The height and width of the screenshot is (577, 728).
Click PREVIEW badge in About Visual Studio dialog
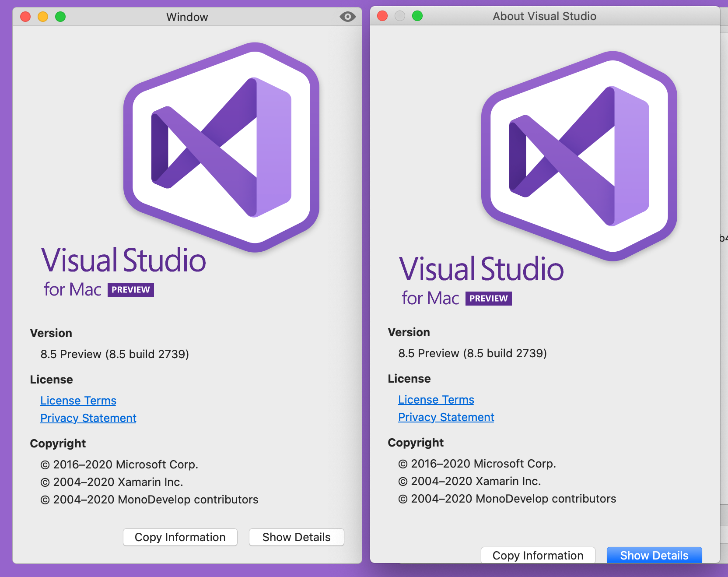(489, 299)
